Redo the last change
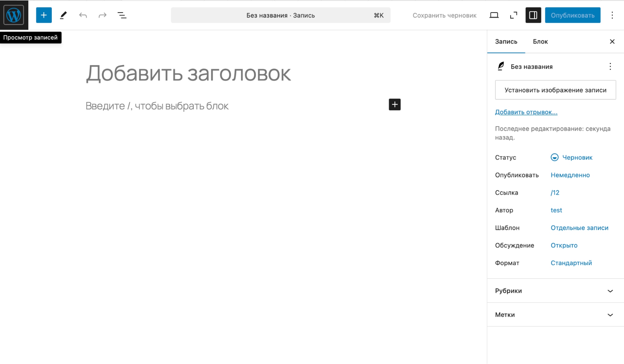 (102, 15)
